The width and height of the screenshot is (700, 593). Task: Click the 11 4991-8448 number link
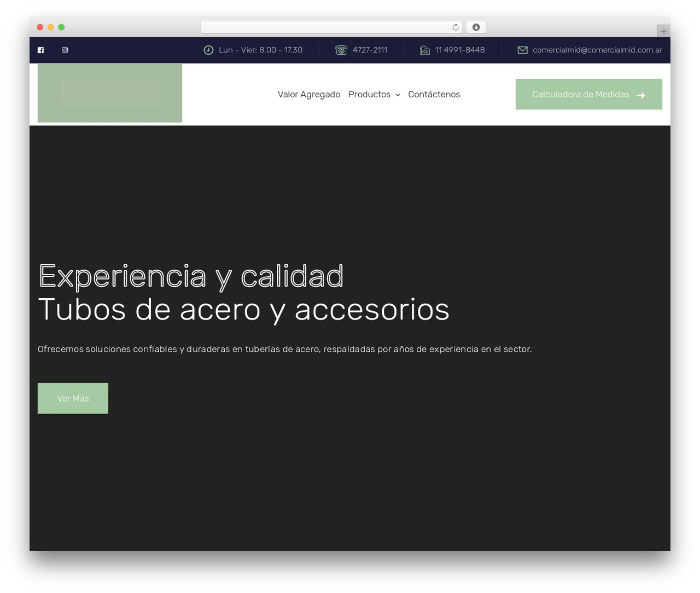coord(460,50)
